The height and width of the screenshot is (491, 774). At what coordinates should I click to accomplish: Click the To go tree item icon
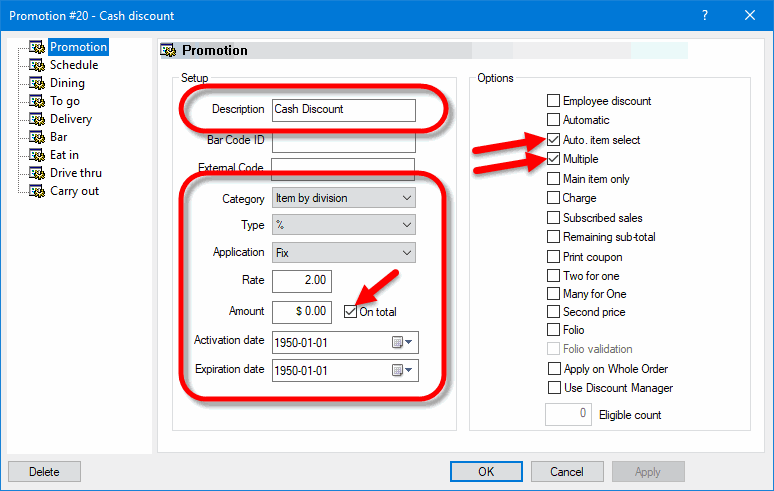click(x=38, y=101)
